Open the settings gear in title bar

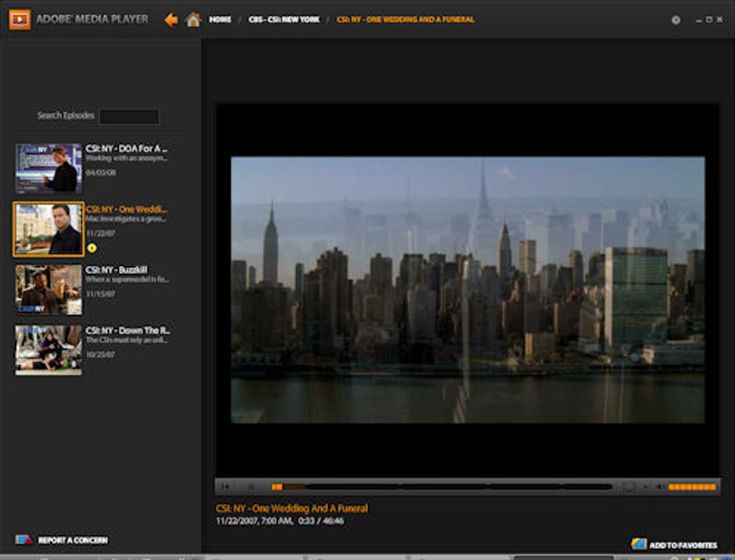(676, 20)
